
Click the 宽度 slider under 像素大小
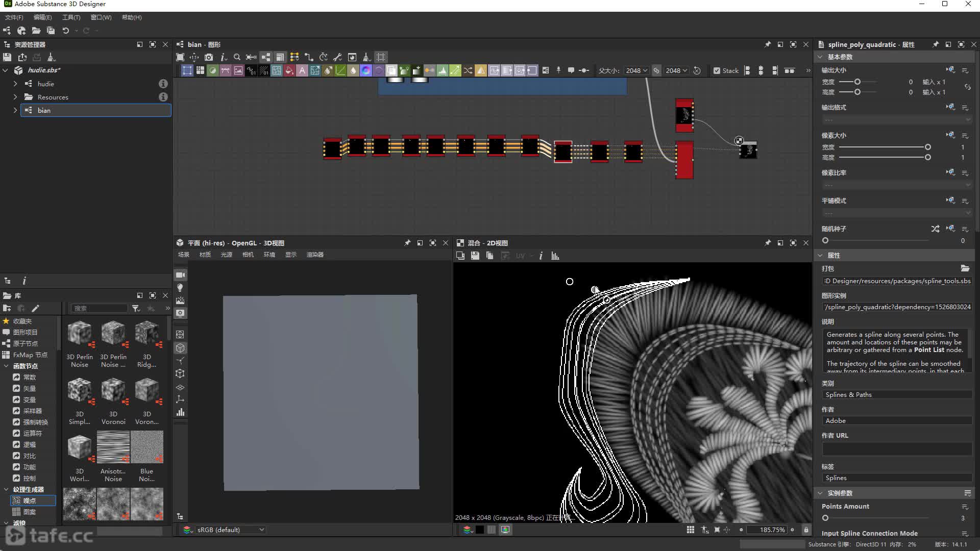click(883, 147)
